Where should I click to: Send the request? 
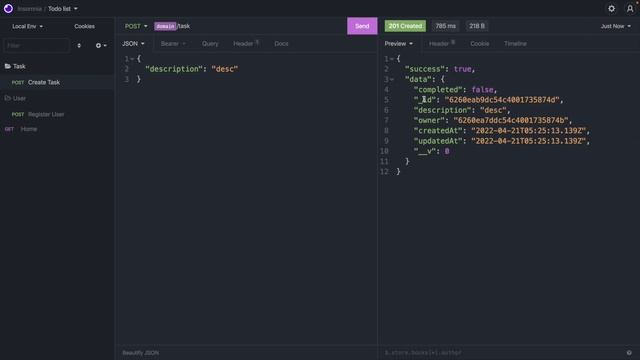(x=362, y=26)
